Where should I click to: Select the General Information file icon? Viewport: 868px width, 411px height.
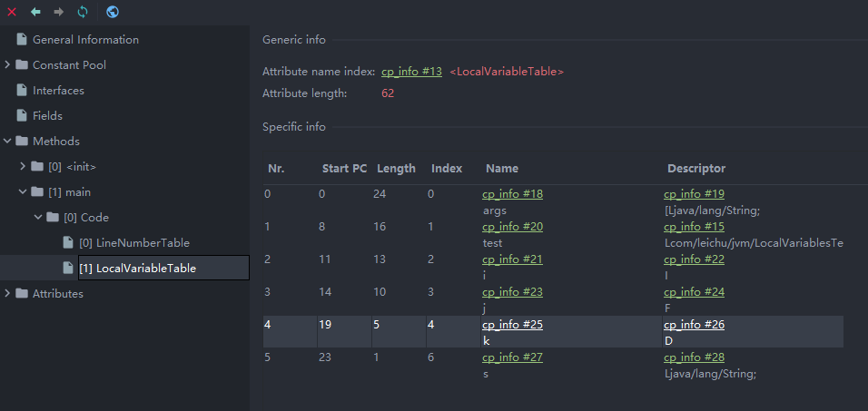click(22, 40)
